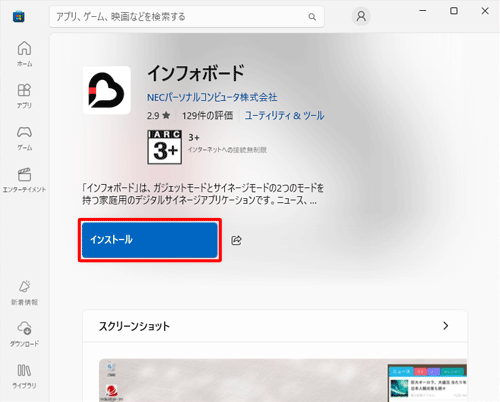Minimize the Store window
Viewport: 500px width, 402px height.
(x=423, y=11)
